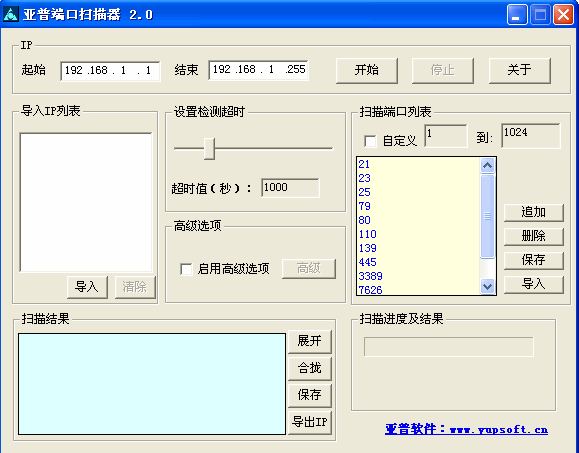The image size is (579, 453).
Task: Select port 110 in the port list
Action: 418,234
